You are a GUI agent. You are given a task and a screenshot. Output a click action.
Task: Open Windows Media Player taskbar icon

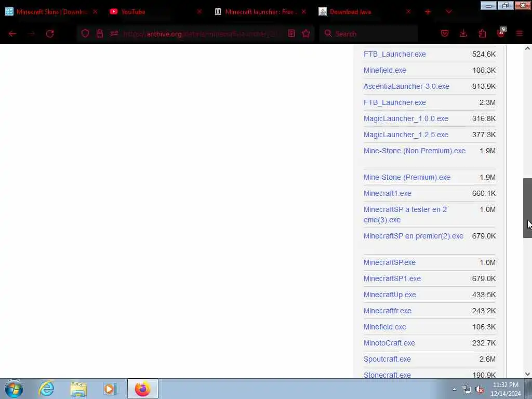[x=110, y=389]
